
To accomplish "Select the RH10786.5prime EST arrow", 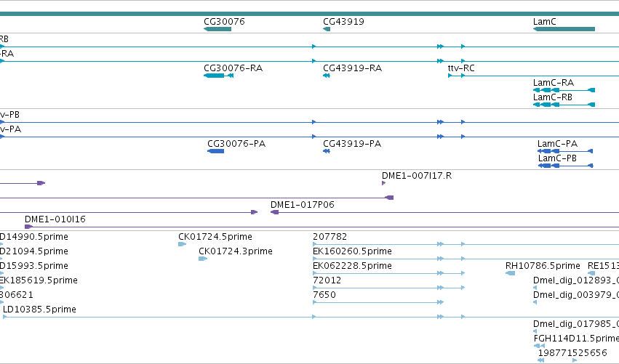I will click(510, 274).
